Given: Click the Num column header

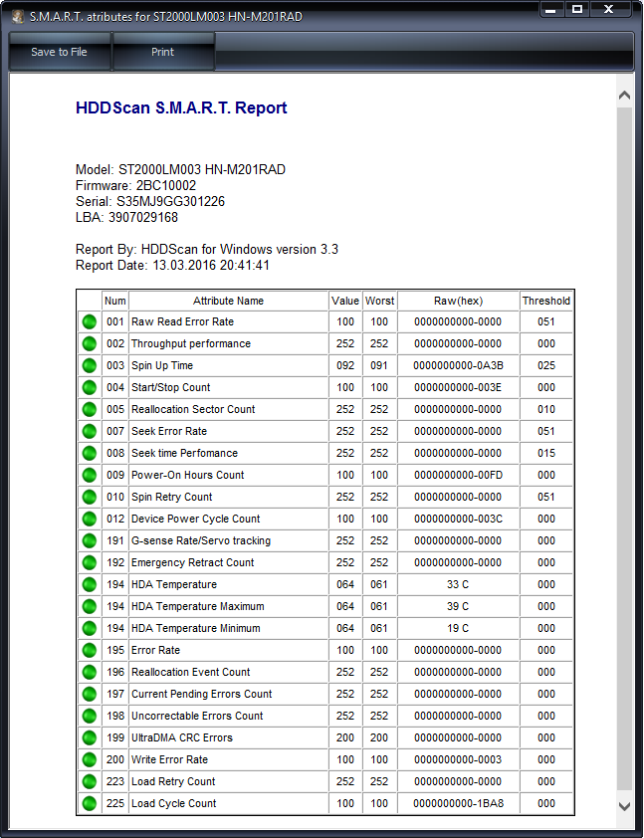Looking at the screenshot, I should pyautogui.click(x=114, y=301).
